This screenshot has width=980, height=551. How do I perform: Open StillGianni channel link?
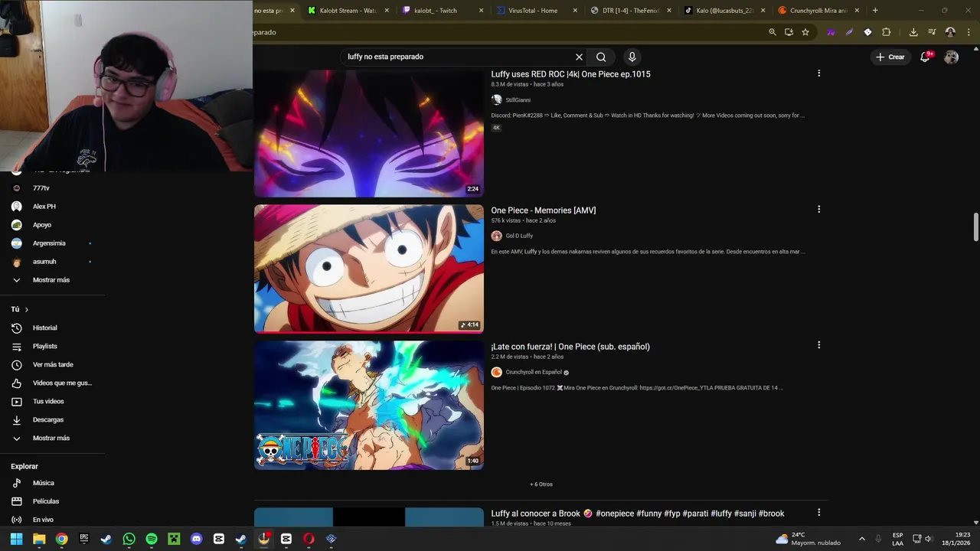click(518, 100)
